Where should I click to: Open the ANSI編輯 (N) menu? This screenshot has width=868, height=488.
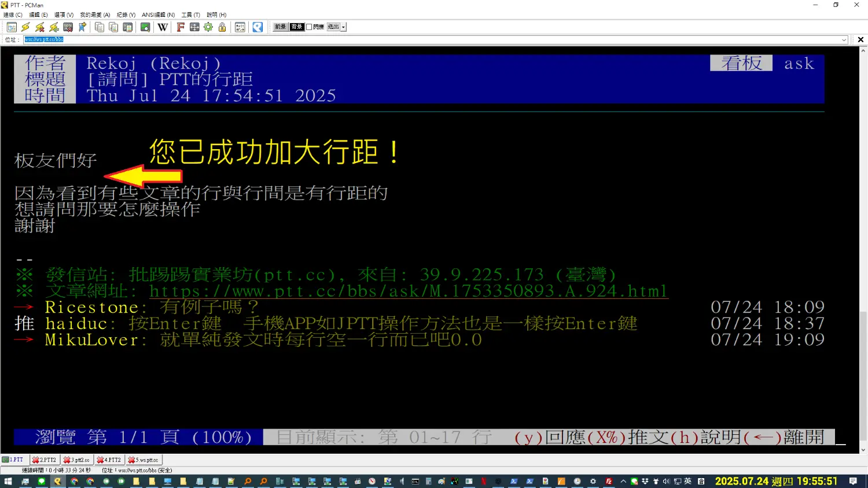tap(158, 15)
